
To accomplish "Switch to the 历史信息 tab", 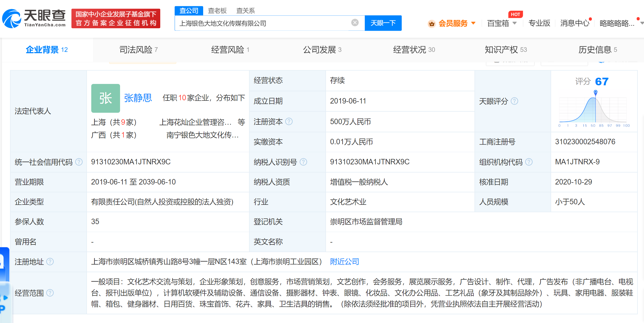I will [x=598, y=50].
